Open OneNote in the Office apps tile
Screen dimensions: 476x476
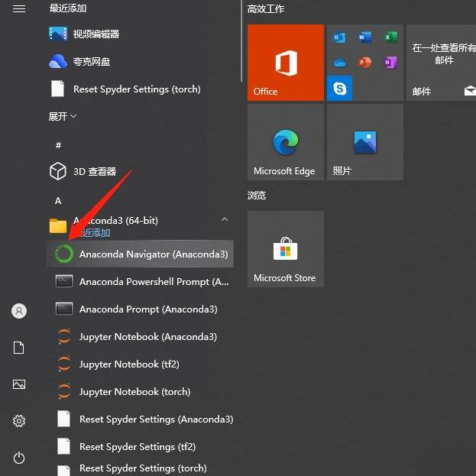coord(391,63)
